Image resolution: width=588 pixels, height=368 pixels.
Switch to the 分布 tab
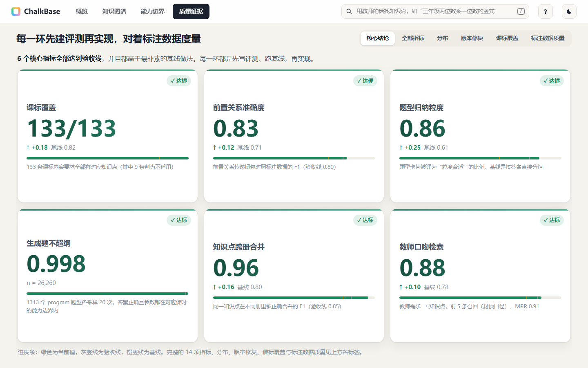[x=442, y=38]
